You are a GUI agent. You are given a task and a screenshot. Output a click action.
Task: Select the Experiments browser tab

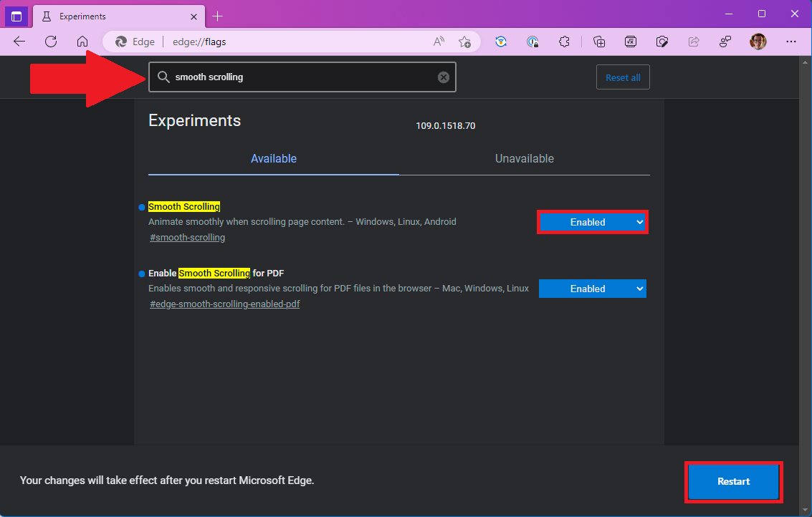click(x=119, y=16)
